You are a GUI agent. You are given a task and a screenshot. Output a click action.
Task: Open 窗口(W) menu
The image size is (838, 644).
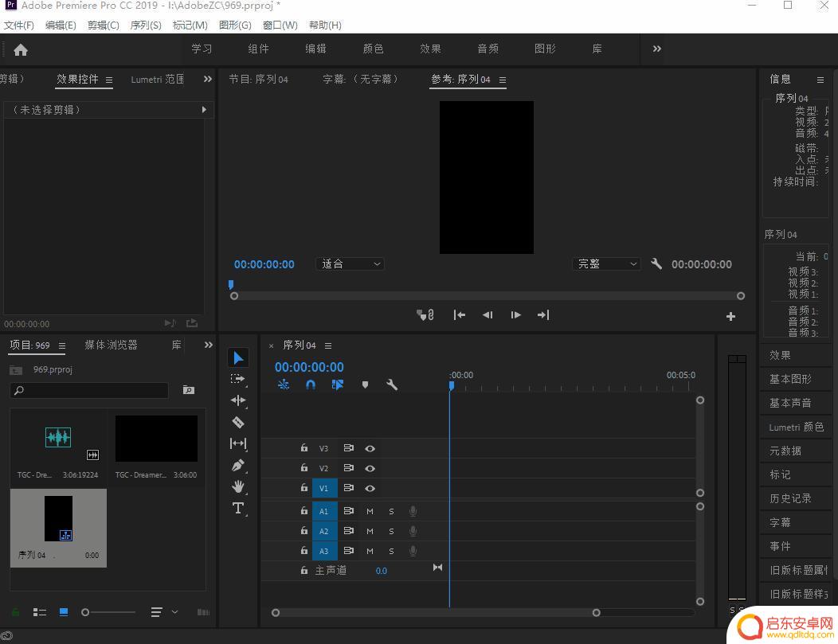[x=280, y=25]
